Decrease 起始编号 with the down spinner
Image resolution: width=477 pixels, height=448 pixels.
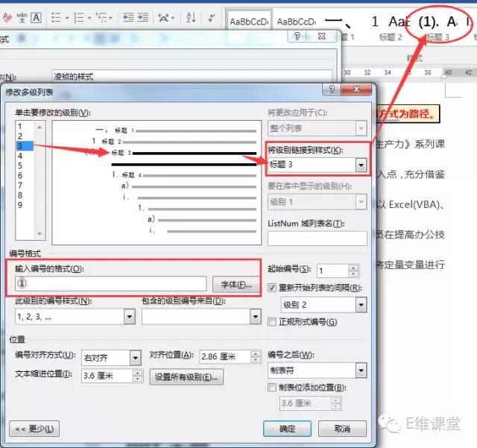(353, 274)
